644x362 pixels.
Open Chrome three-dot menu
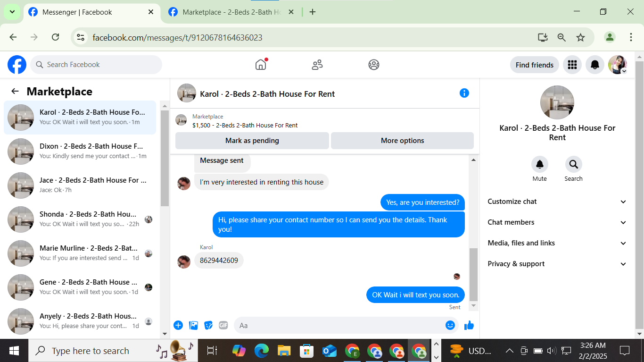click(631, 37)
